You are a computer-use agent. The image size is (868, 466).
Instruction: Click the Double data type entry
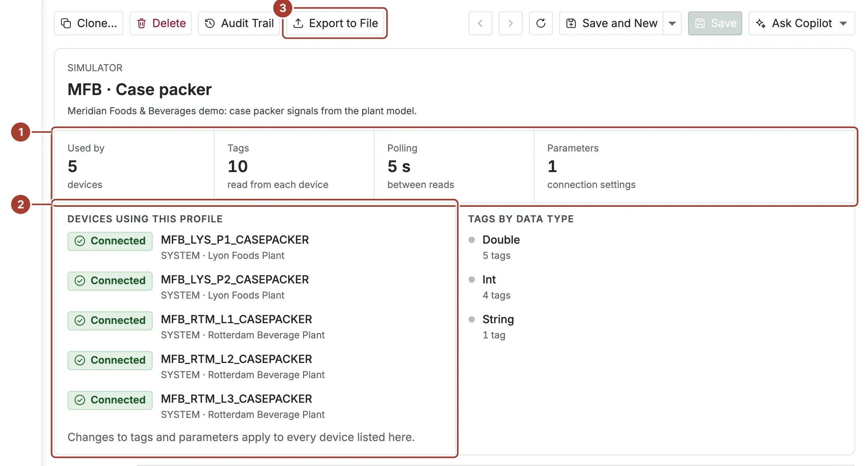pyautogui.click(x=501, y=240)
